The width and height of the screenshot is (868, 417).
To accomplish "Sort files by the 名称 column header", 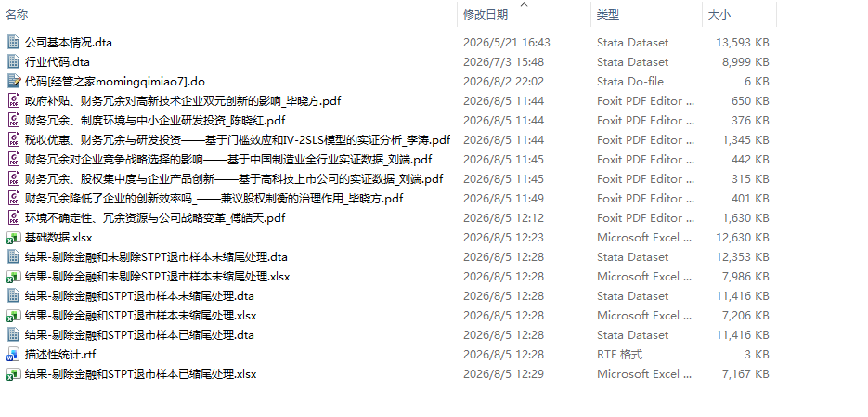I will coord(17,15).
